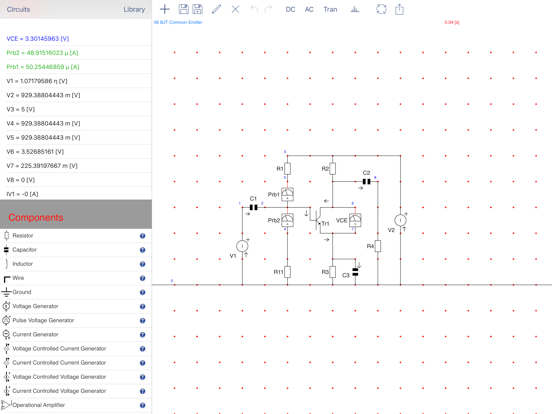Select the Capacitor component

(x=76, y=250)
